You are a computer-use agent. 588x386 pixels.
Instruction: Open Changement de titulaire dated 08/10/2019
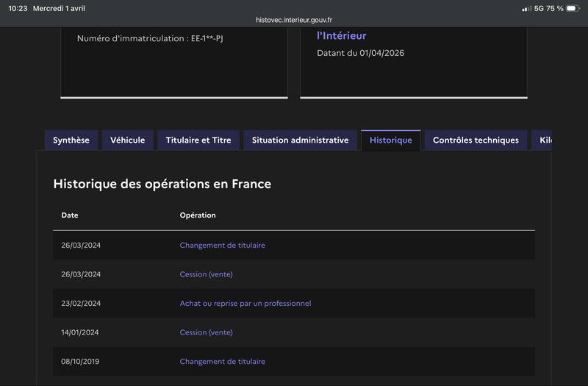click(x=222, y=362)
